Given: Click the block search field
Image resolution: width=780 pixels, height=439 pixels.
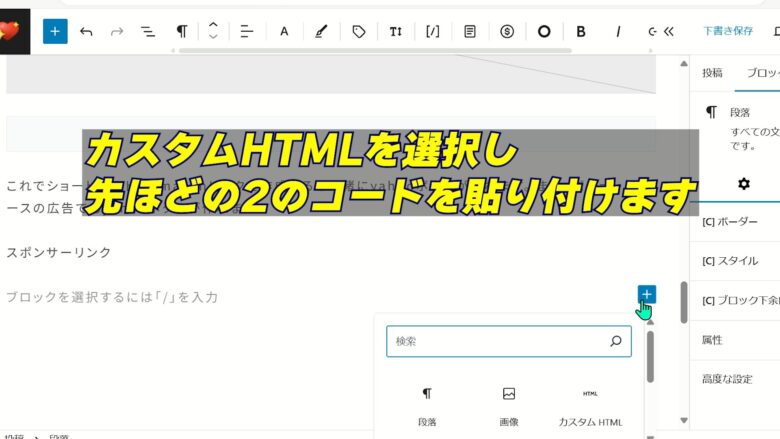Looking at the screenshot, I should [x=500, y=341].
